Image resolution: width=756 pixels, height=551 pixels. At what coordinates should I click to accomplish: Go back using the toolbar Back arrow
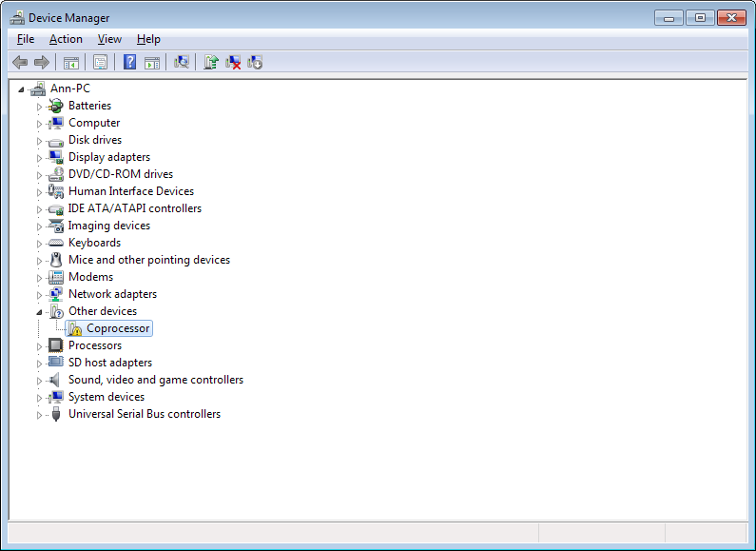click(x=20, y=62)
